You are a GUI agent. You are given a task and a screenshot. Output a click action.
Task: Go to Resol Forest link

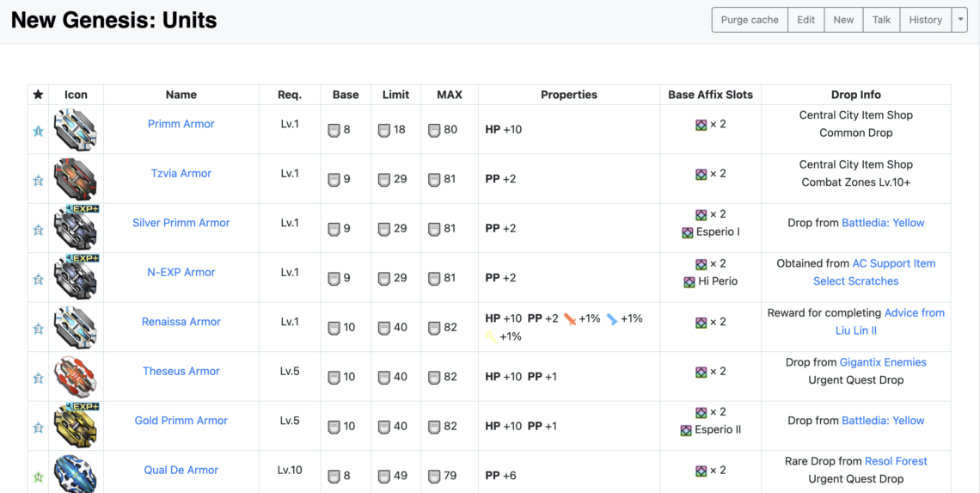tap(896, 461)
